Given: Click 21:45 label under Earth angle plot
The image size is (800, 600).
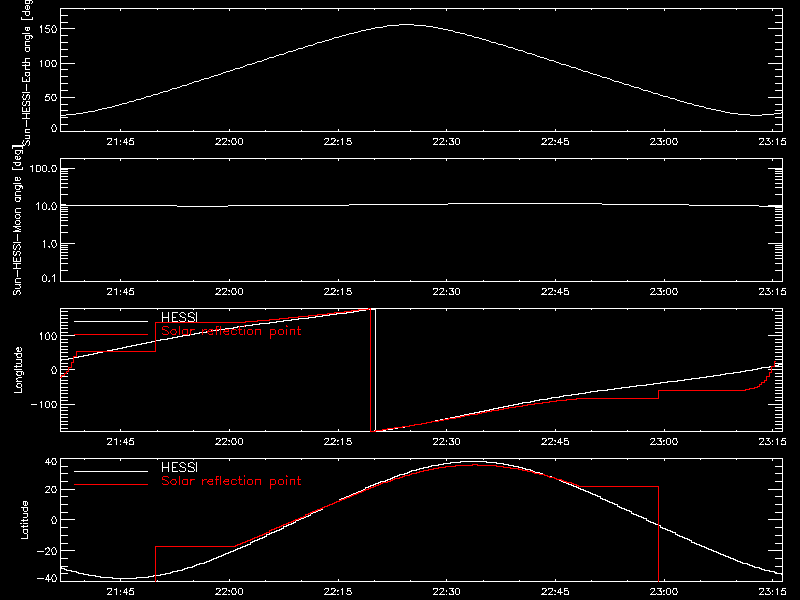Looking at the screenshot, I should click(120, 142).
